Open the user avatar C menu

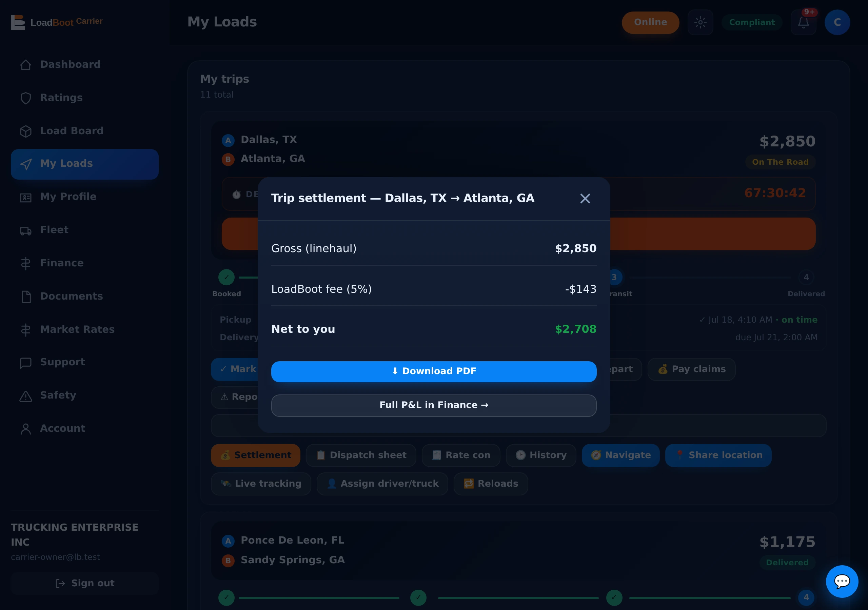click(837, 22)
